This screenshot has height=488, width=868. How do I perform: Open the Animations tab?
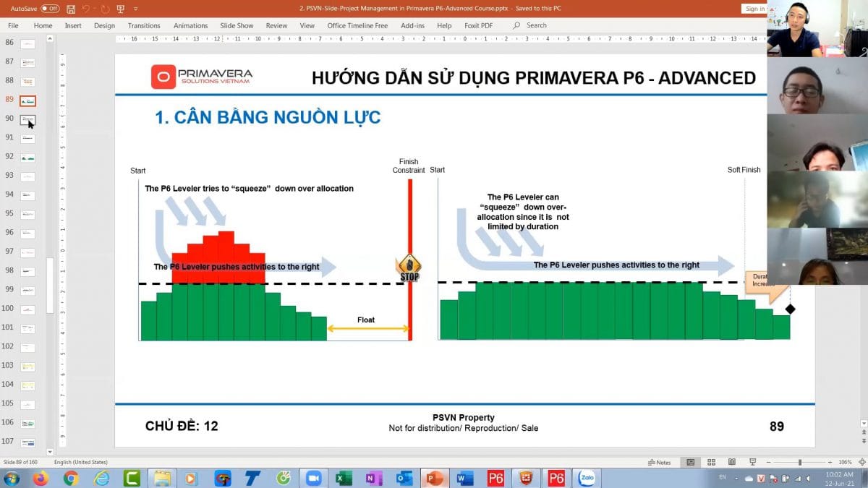tap(190, 25)
